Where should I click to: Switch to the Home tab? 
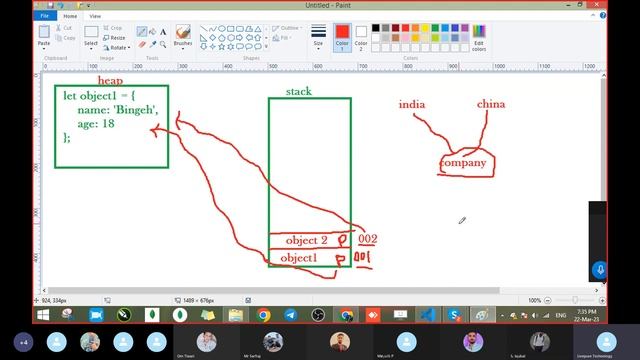(70, 16)
